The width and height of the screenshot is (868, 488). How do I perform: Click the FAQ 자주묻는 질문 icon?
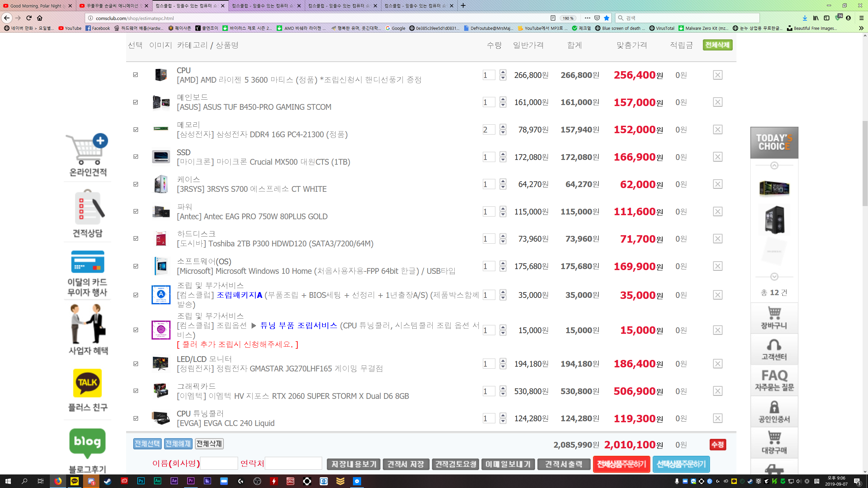(x=774, y=380)
